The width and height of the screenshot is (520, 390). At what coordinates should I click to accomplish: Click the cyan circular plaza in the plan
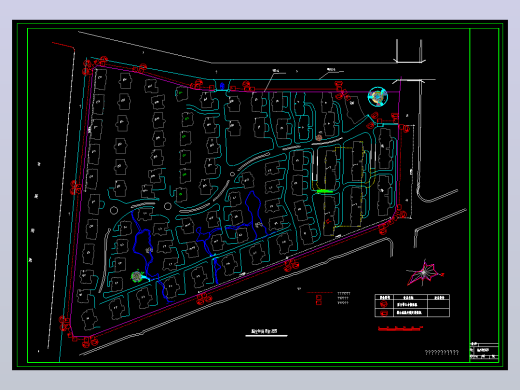(x=378, y=97)
